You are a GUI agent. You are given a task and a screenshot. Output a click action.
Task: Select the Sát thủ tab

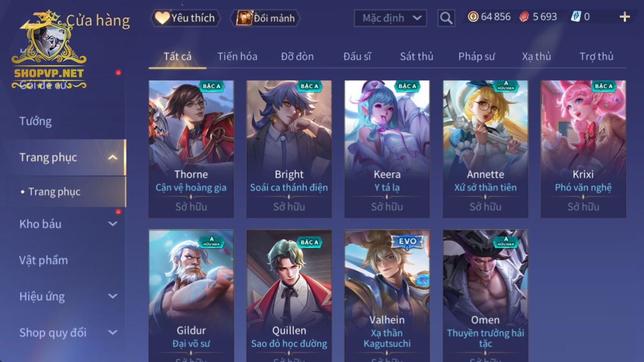point(417,56)
